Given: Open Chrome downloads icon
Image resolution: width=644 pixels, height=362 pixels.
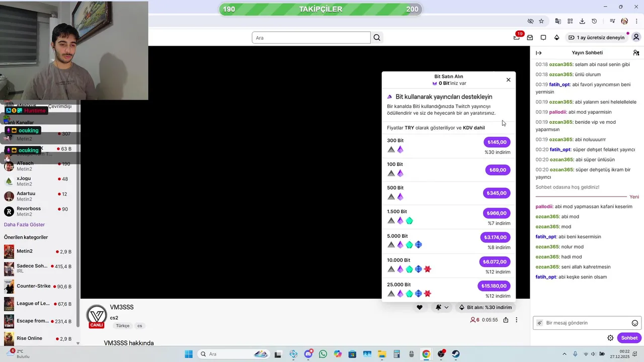Looking at the screenshot, I should point(582,21).
